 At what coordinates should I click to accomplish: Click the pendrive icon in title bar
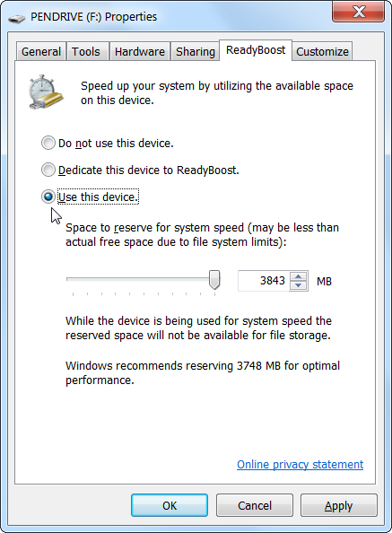(x=16, y=18)
